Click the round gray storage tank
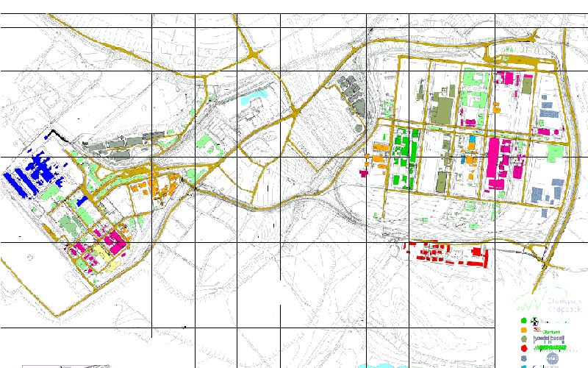This screenshot has width=588, height=368. [359, 129]
